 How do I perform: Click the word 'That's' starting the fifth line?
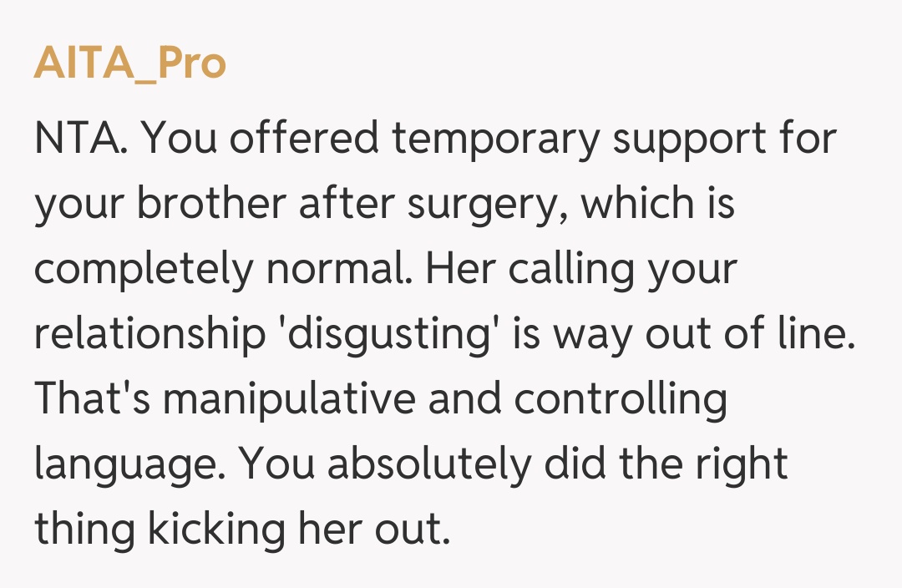click(91, 399)
